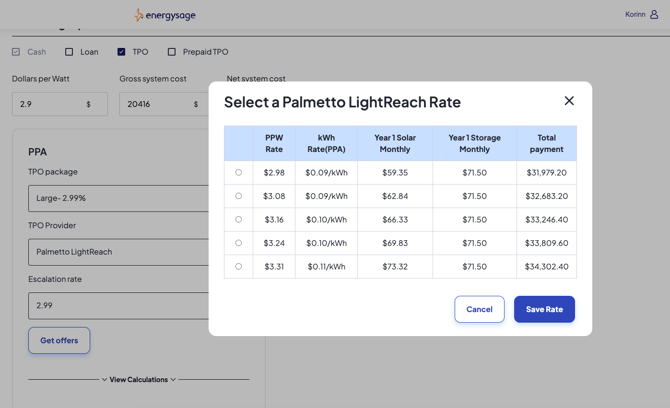Viewport: 670px width, 408px height.
Task: Click the Get offers button
Action: pyautogui.click(x=59, y=340)
